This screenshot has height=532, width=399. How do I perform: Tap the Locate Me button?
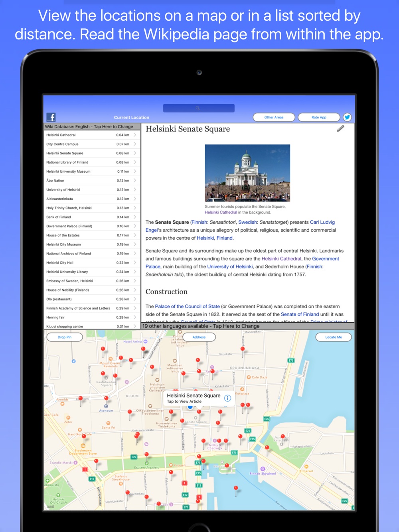334,337
